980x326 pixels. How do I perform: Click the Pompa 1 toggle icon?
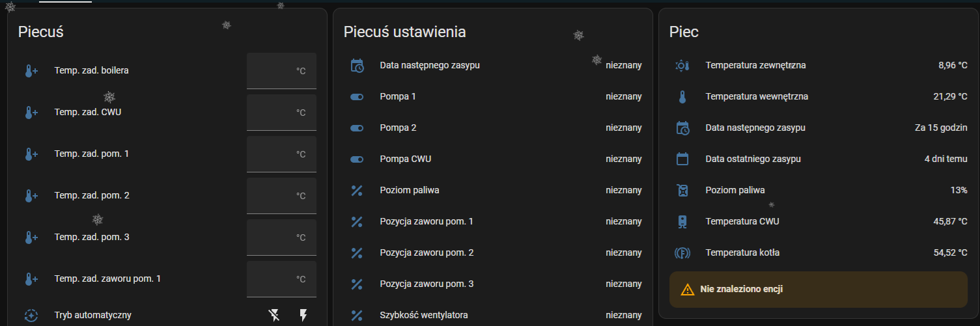point(357,97)
